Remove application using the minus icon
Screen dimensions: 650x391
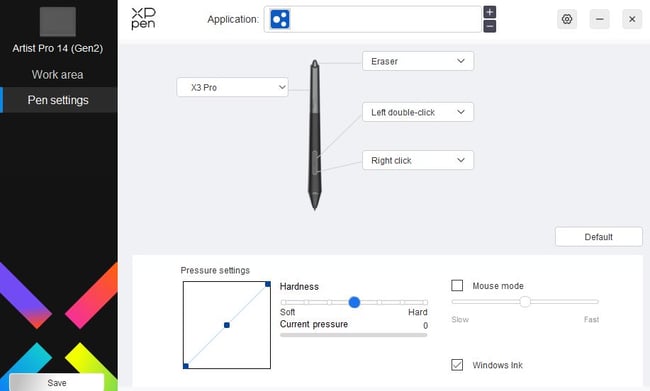pos(490,26)
